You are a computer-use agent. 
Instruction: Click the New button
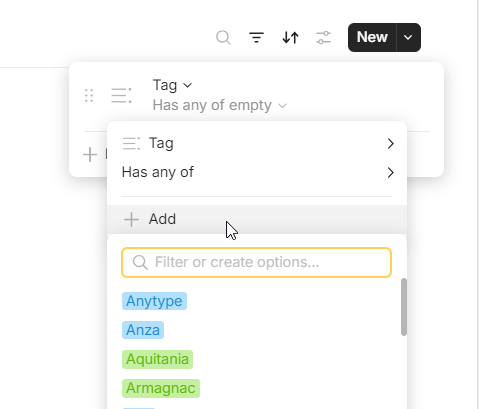pyautogui.click(x=372, y=37)
